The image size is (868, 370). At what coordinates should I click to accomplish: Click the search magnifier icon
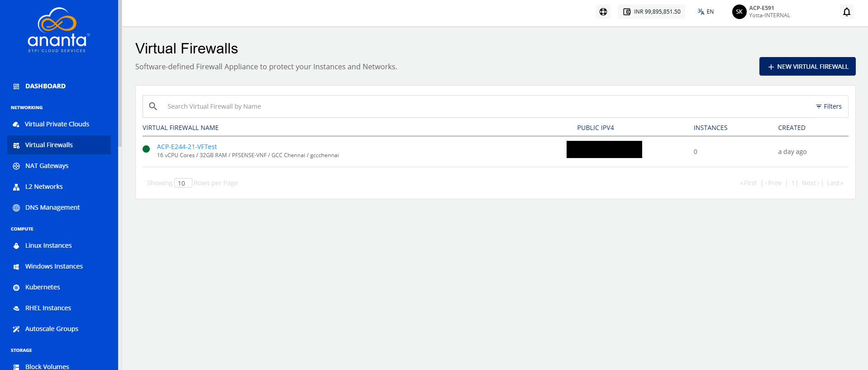point(153,106)
